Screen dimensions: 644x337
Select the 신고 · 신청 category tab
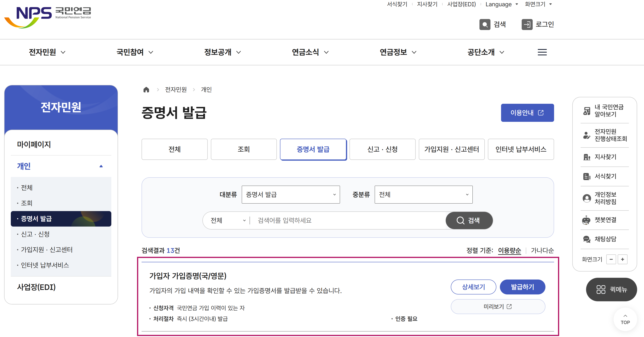[x=382, y=149]
